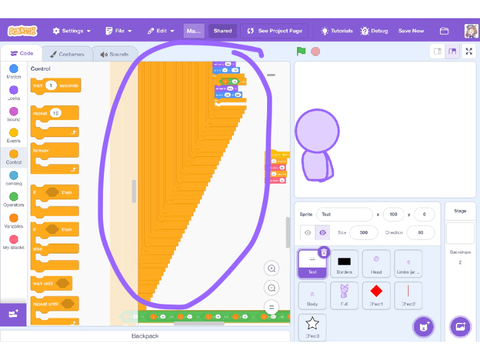This screenshot has height=360, width=480.
Task: Click the sprite Direction field
Action: tap(421, 232)
